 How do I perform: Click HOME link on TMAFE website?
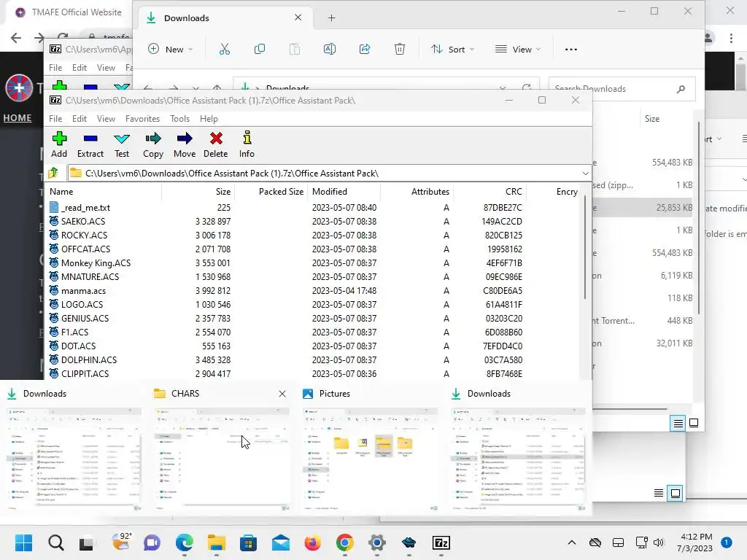18,117
